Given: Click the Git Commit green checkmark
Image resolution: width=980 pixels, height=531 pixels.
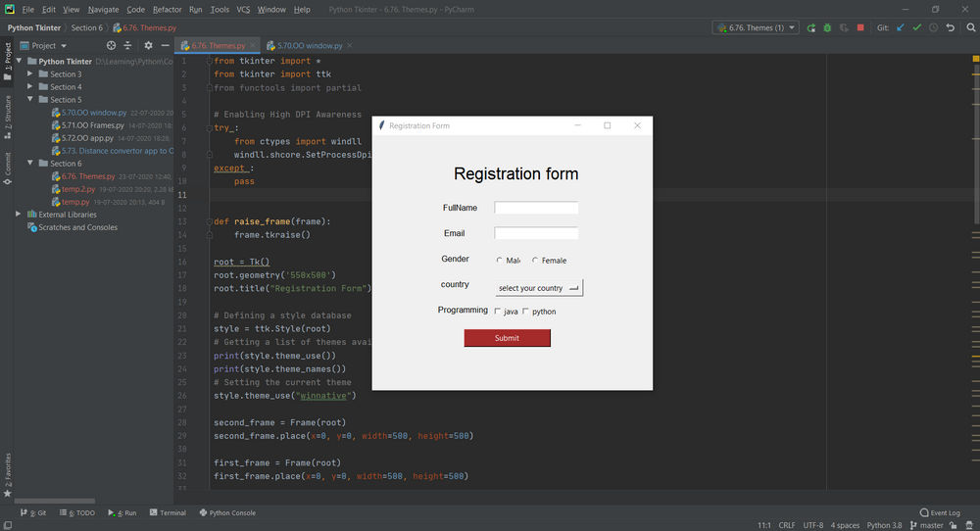Looking at the screenshot, I should click(x=917, y=27).
